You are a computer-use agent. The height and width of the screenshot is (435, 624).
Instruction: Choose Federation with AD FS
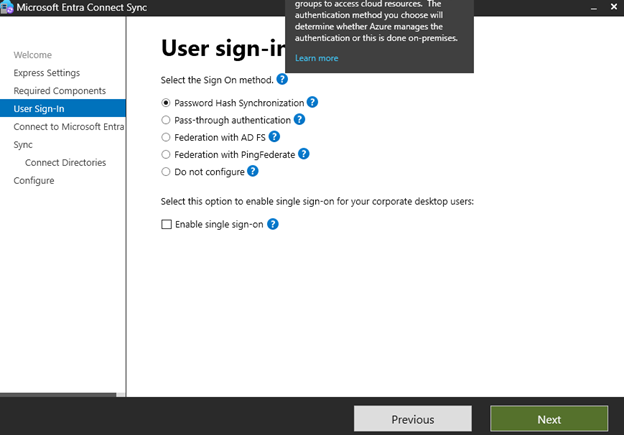coord(166,137)
